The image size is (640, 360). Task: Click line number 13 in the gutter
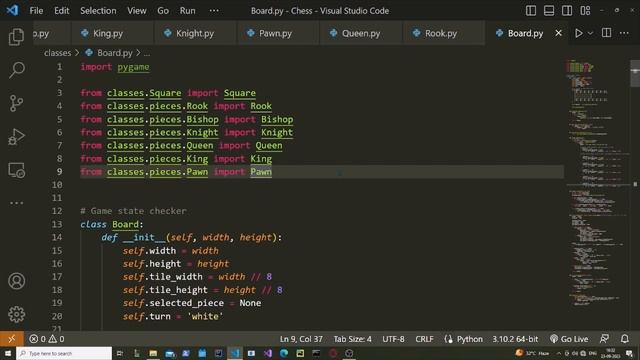pyautogui.click(x=57, y=224)
